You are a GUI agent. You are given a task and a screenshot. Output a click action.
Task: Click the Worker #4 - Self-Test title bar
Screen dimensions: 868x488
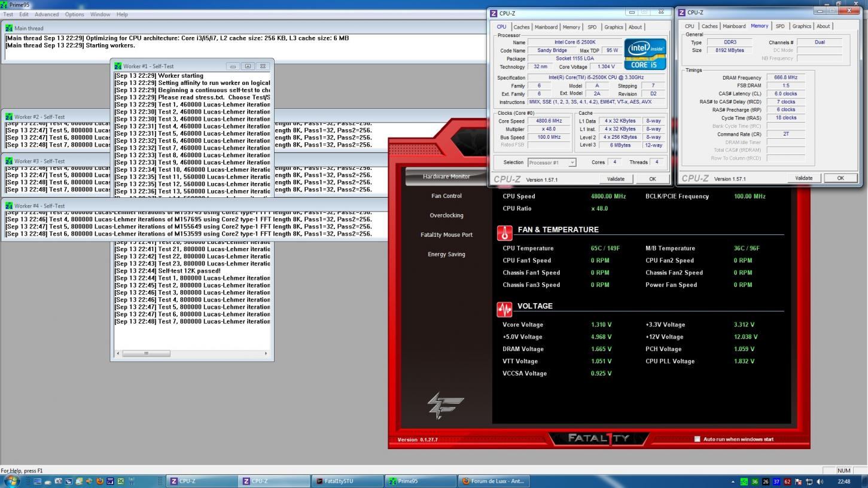coord(194,206)
